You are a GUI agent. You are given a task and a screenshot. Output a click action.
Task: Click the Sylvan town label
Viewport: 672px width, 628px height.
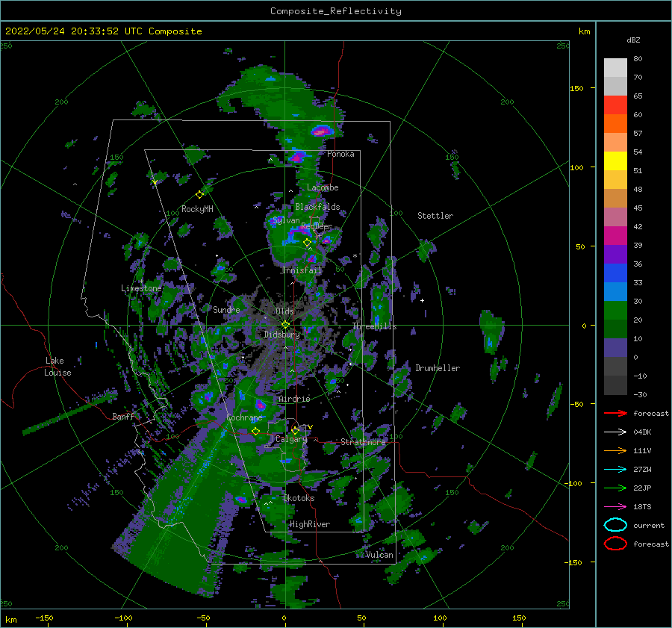click(286, 220)
